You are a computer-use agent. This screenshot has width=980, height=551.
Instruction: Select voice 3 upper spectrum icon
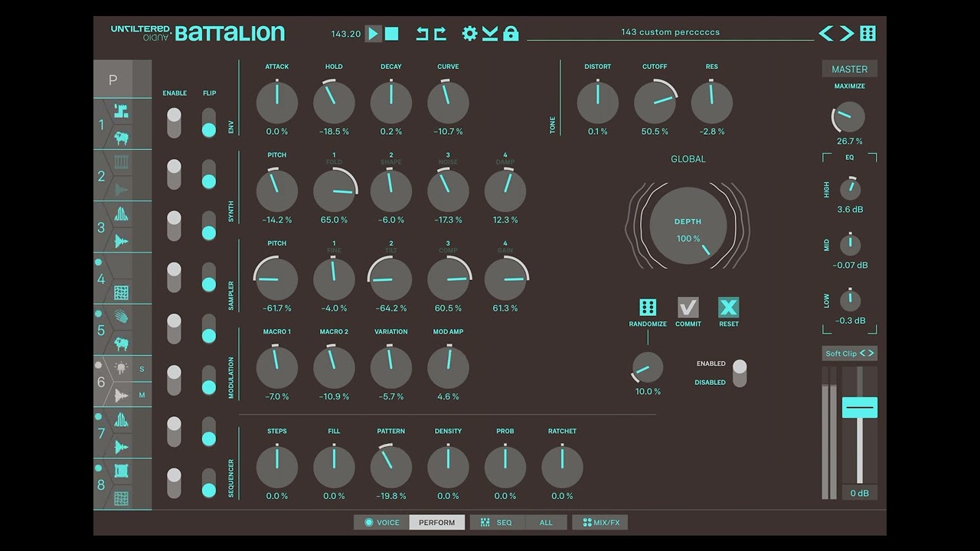pos(122,214)
